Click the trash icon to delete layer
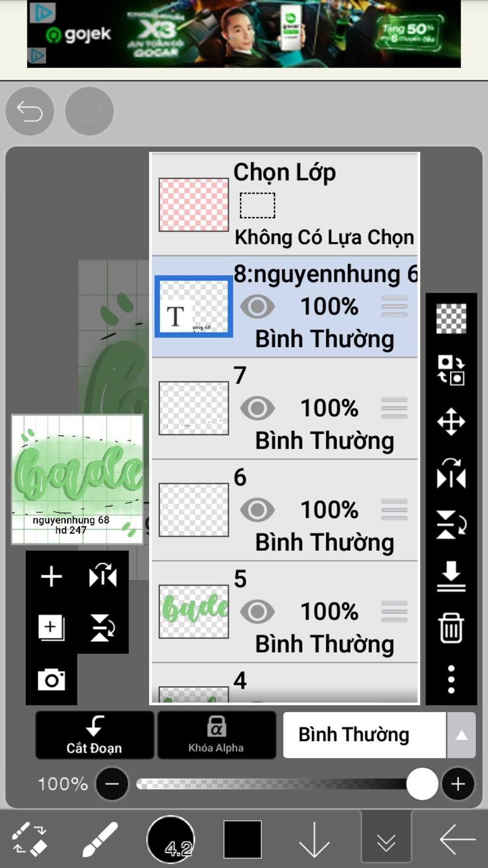The width and height of the screenshot is (488, 868). click(451, 628)
